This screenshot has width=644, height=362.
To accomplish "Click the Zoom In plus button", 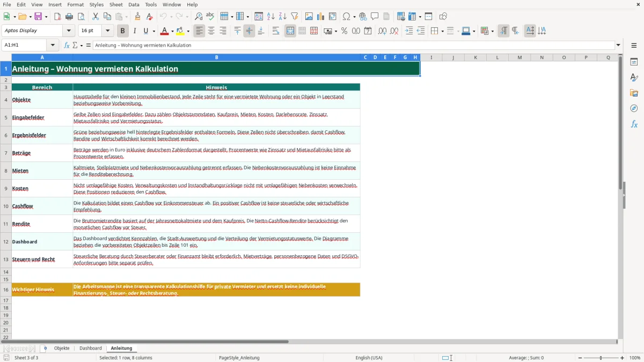I will [623, 358].
